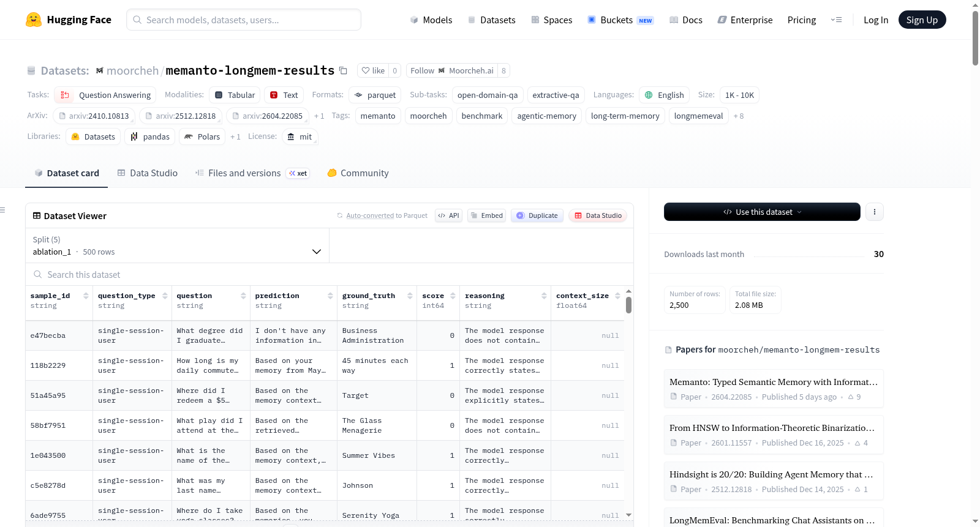Screen dimensions: 980x527
Task: Open Datasets in the top navigation
Action: click(491, 20)
